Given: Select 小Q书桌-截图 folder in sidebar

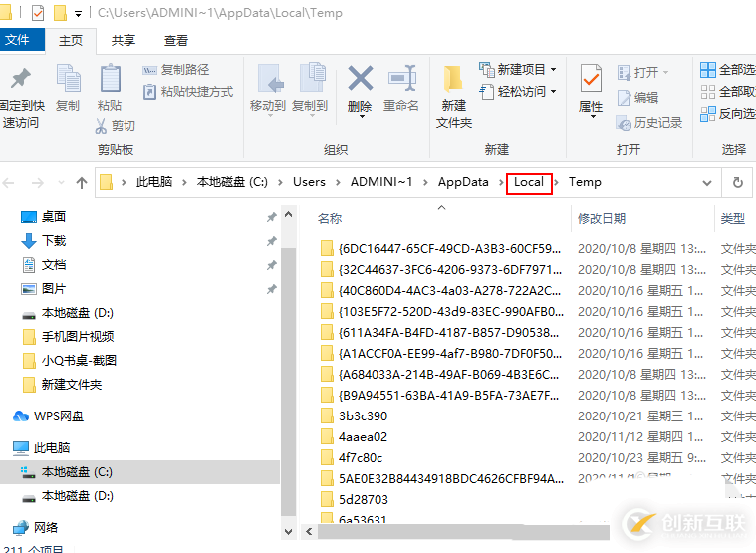Looking at the screenshot, I should pos(71,361).
